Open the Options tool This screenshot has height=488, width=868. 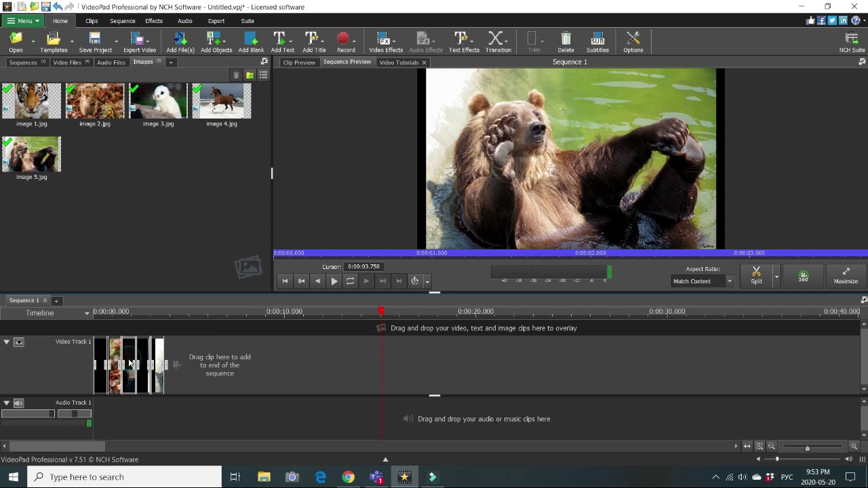pyautogui.click(x=633, y=42)
